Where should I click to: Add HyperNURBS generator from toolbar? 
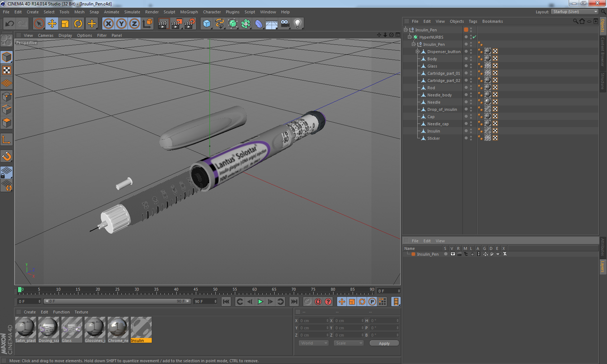233,24
